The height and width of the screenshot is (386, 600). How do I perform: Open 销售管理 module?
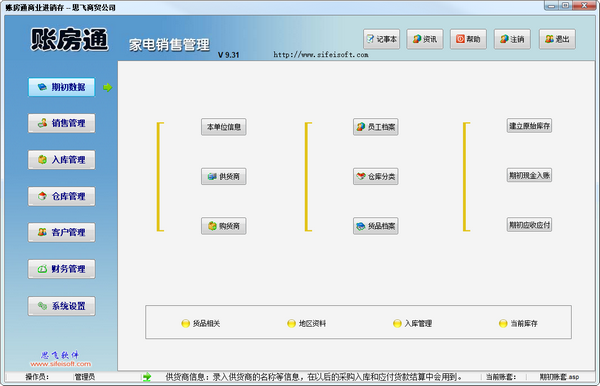[x=62, y=123]
